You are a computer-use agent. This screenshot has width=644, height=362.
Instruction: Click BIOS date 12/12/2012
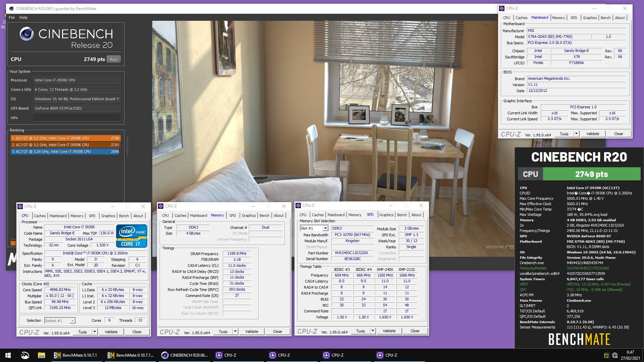(576, 90)
